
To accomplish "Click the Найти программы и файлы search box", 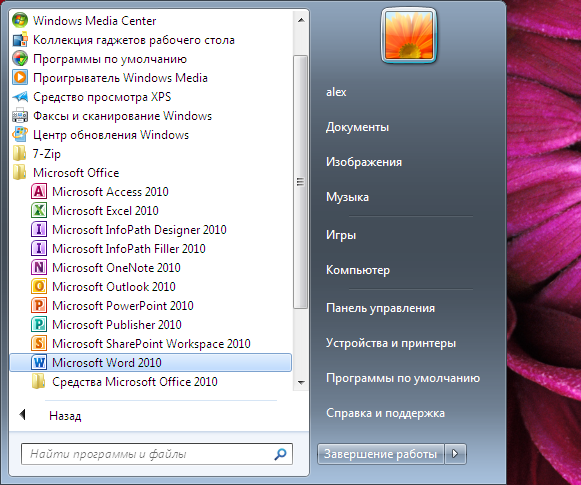I will tap(157, 454).
